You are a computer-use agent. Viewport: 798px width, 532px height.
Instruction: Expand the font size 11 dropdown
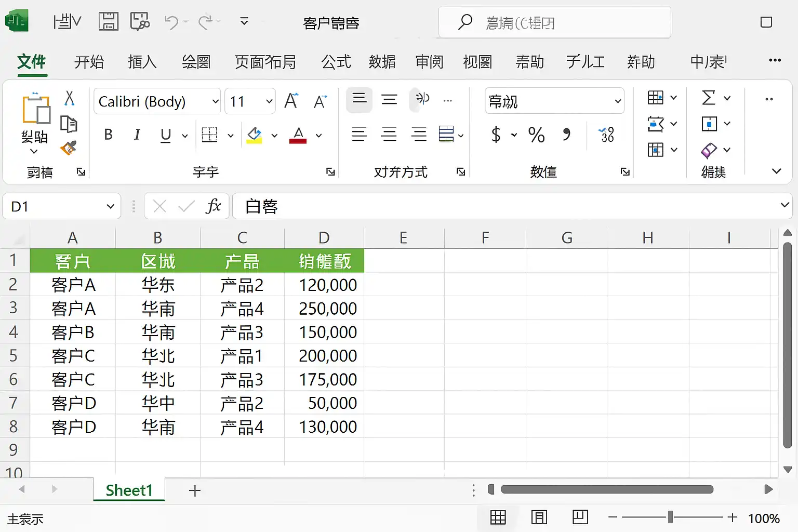point(269,101)
